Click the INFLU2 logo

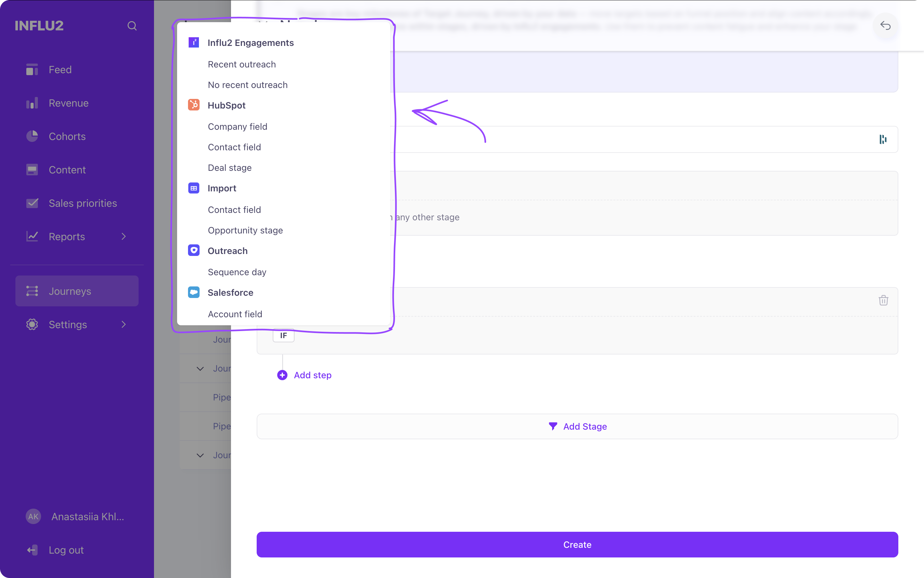39,26
